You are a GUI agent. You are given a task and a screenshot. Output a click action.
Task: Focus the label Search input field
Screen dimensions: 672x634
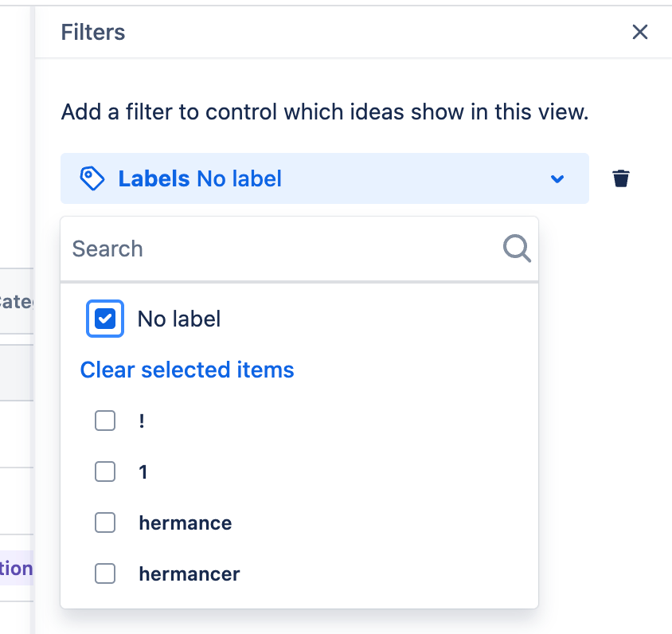279,249
